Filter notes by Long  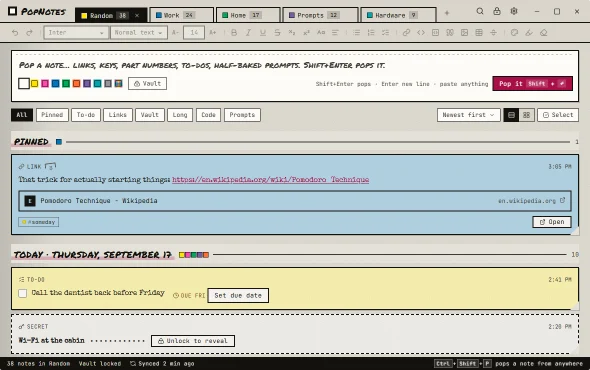click(x=180, y=115)
